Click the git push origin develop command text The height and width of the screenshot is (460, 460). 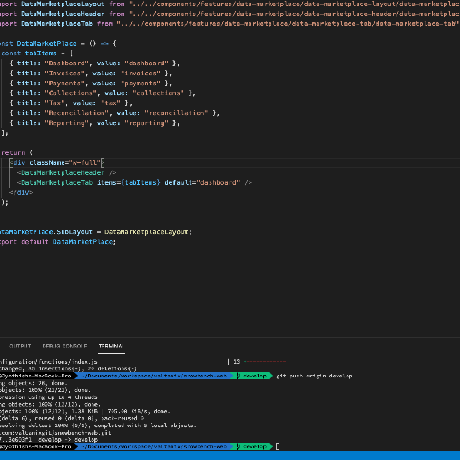pyautogui.click(x=314, y=376)
